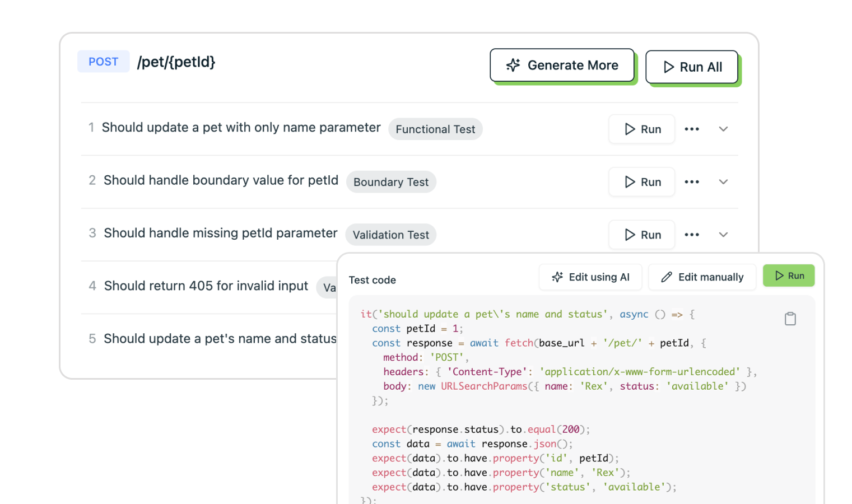852x504 pixels.
Task: Select 'Should update a pet with only name parameter'
Action: [x=241, y=128]
